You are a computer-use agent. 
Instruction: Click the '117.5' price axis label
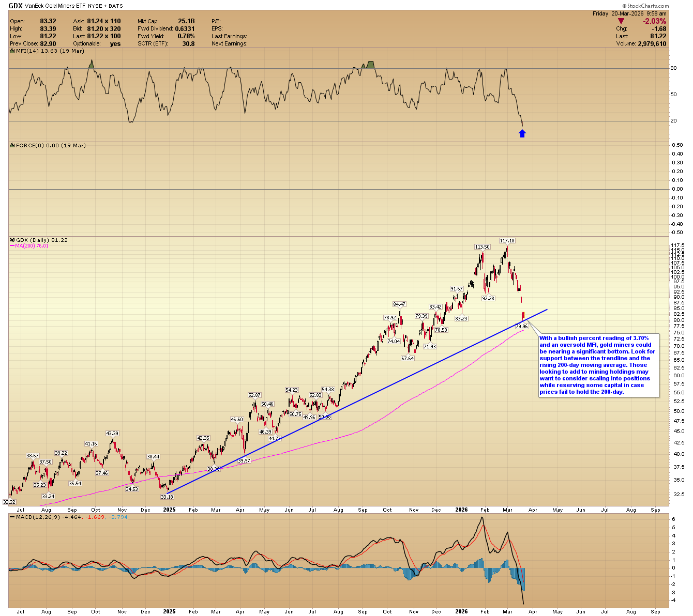[x=677, y=245]
